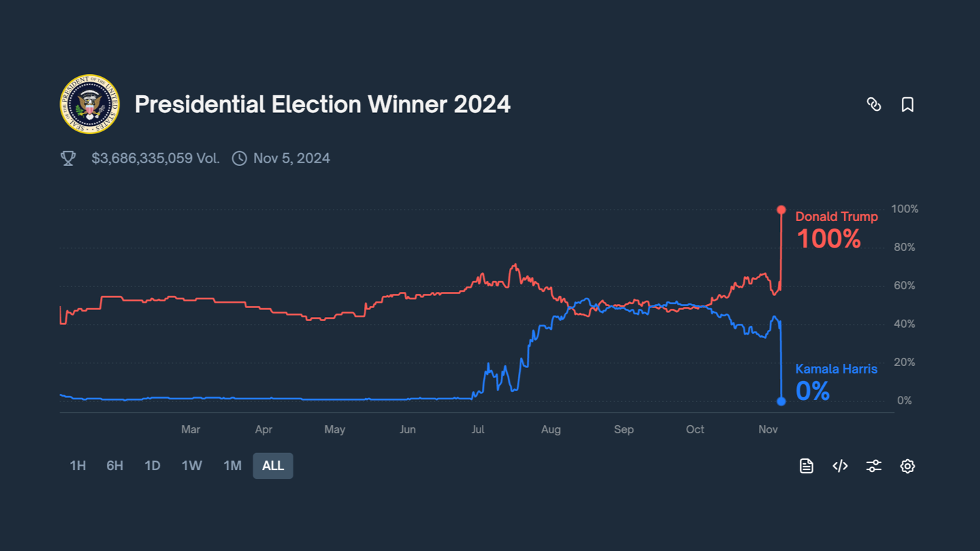Select the 1M time range
Screen dimensions: 980x551
[233, 466]
